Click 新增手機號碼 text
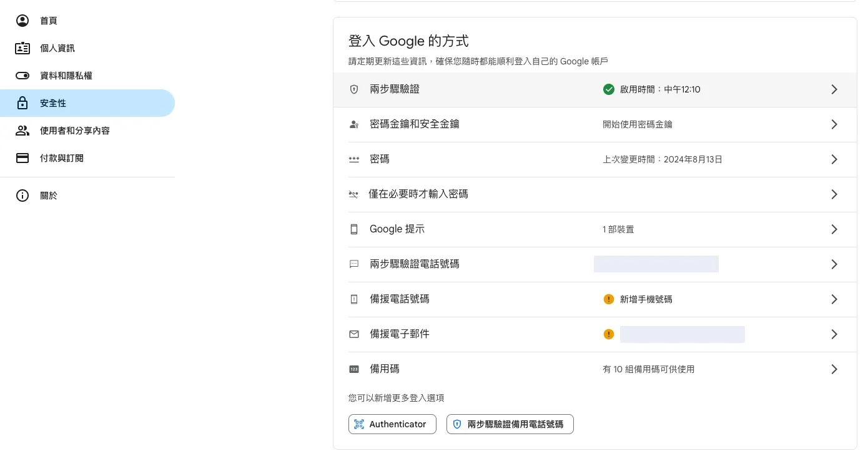The width and height of the screenshot is (868, 456). point(646,299)
